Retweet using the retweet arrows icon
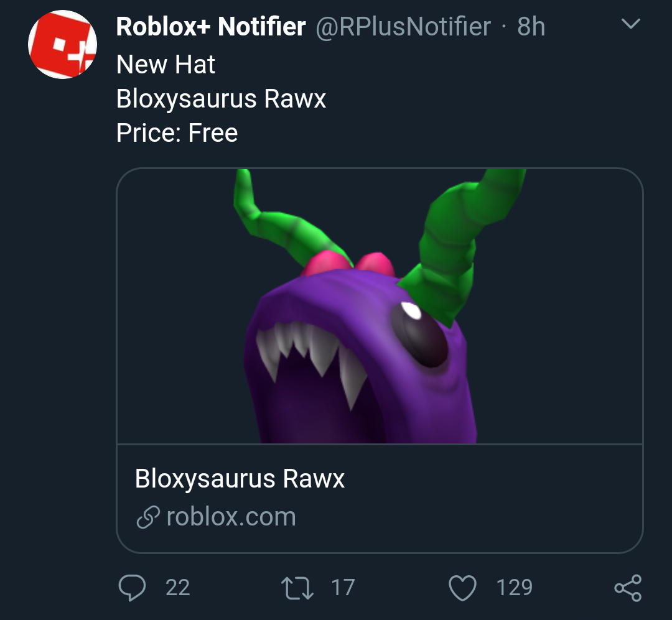This screenshot has width=672, height=620. click(296, 588)
